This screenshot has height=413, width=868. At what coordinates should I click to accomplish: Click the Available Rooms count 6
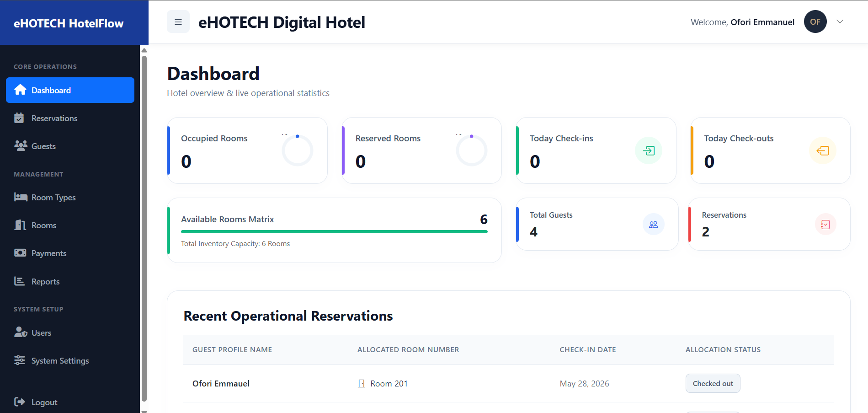[x=484, y=219]
